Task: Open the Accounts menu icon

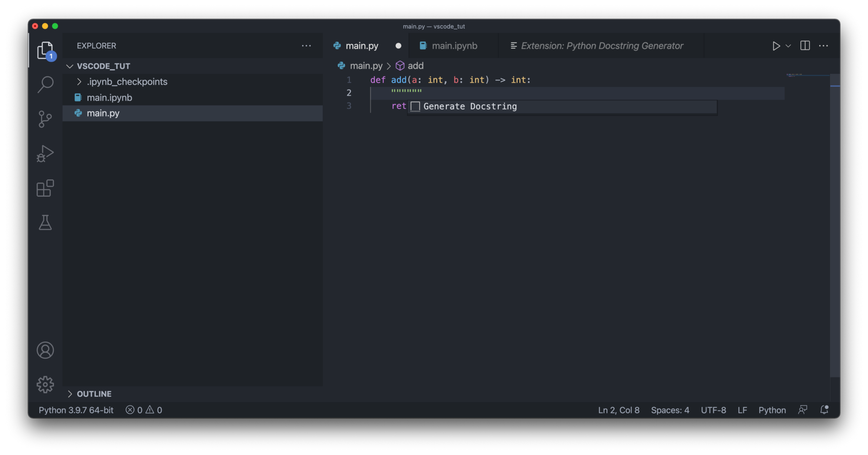Action: tap(45, 350)
